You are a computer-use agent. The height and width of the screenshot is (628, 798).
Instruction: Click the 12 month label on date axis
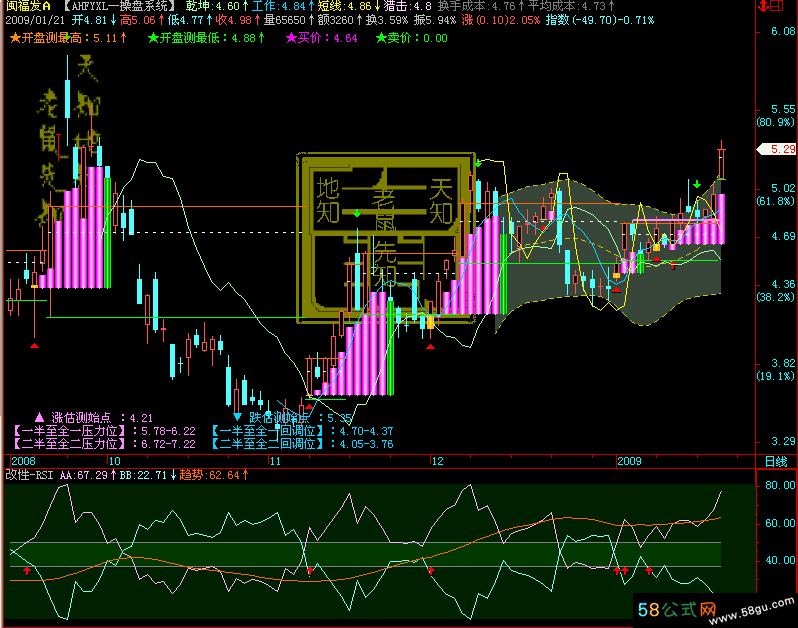(436, 461)
